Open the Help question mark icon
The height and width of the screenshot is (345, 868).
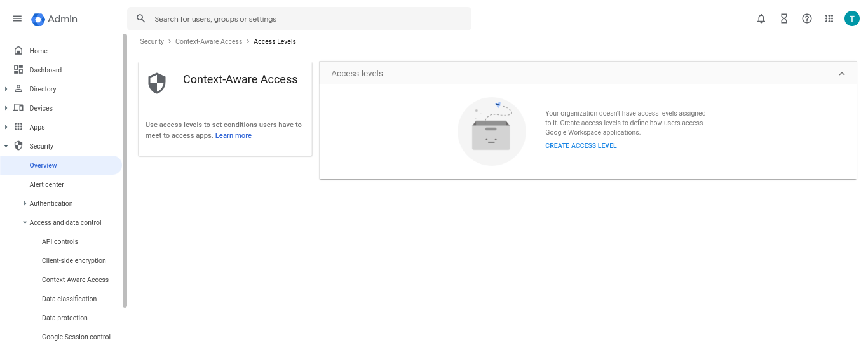tap(807, 19)
